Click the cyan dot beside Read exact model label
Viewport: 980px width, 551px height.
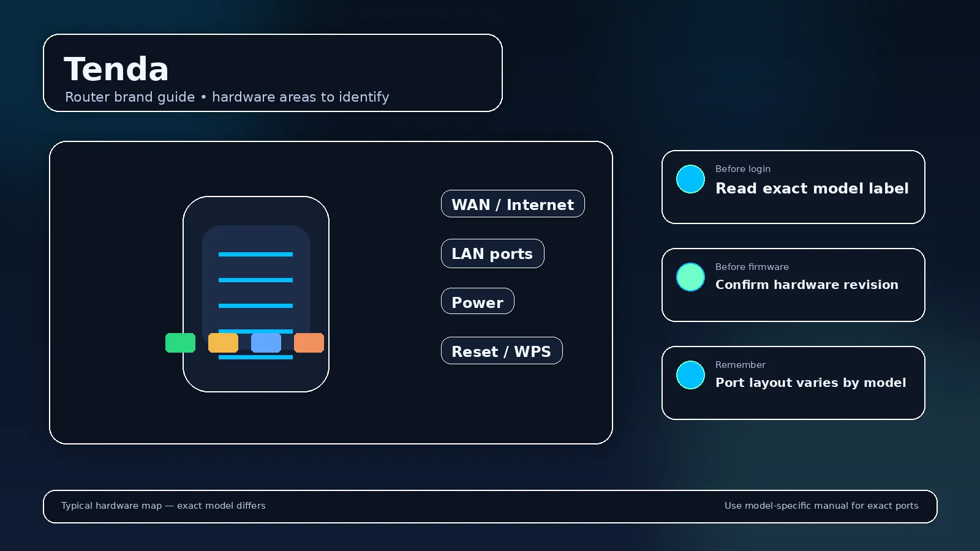(x=690, y=179)
